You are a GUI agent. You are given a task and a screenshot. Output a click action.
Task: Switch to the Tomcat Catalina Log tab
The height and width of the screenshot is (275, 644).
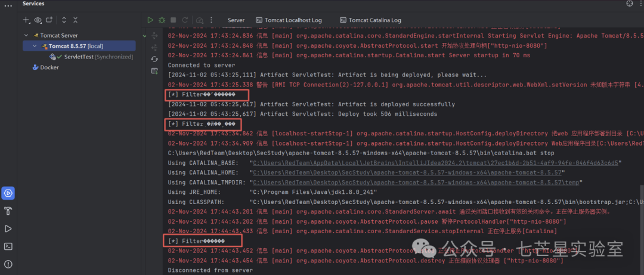pyautogui.click(x=369, y=20)
